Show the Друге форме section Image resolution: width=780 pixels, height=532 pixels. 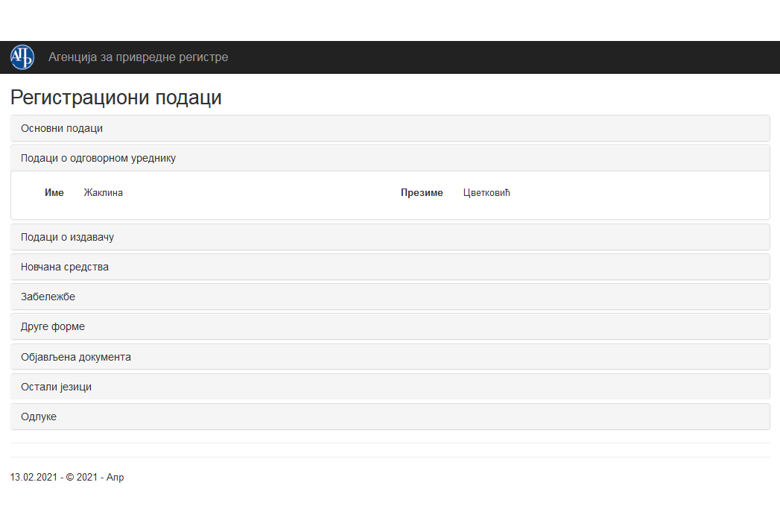53,326
